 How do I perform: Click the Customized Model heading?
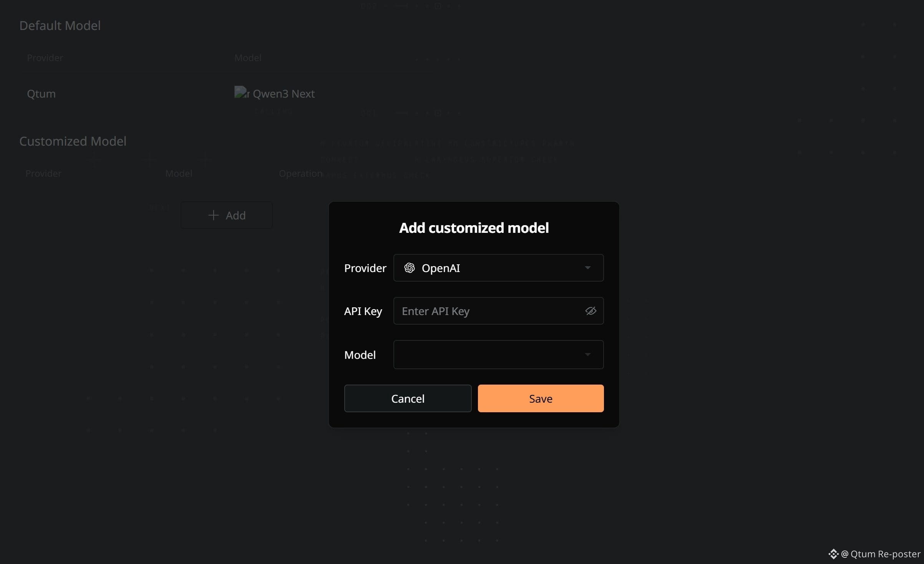coord(73,141)
